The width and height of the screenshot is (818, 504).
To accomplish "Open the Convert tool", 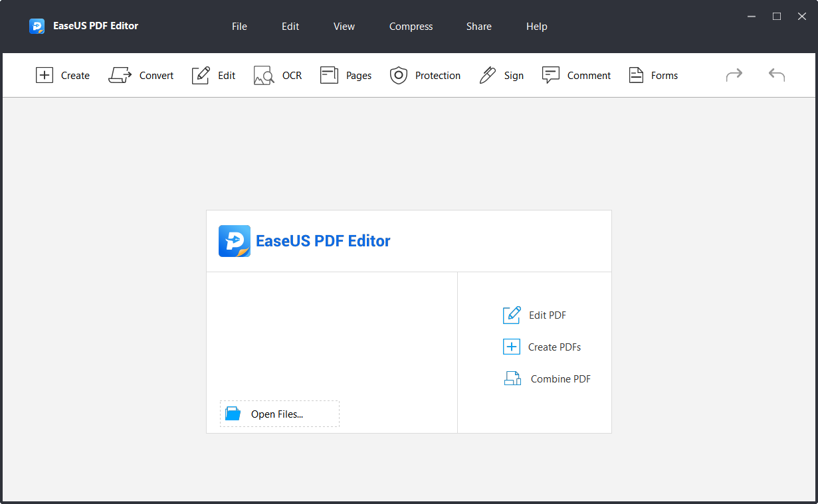I will pyautogui.click(x=141, y=75).
